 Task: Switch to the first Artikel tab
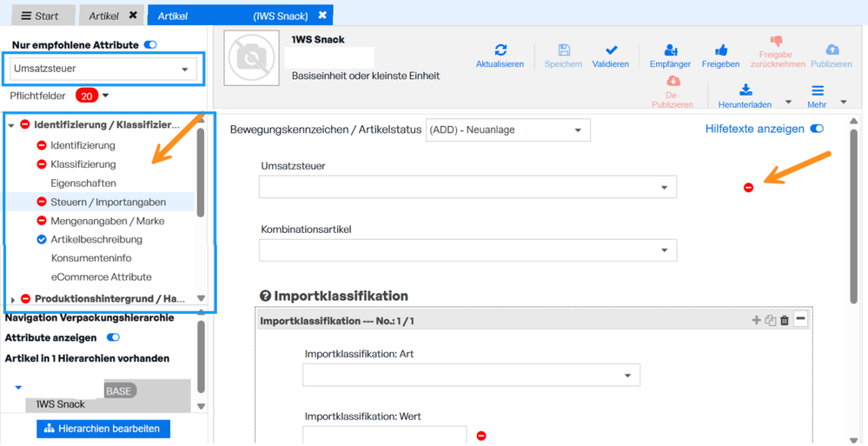click(x=104, y=16)
